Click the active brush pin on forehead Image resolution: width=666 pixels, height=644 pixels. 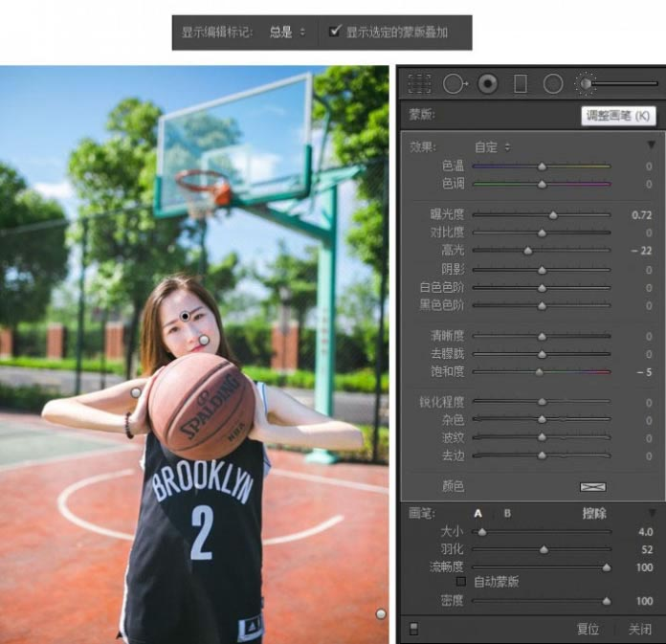tap(185, 317)
